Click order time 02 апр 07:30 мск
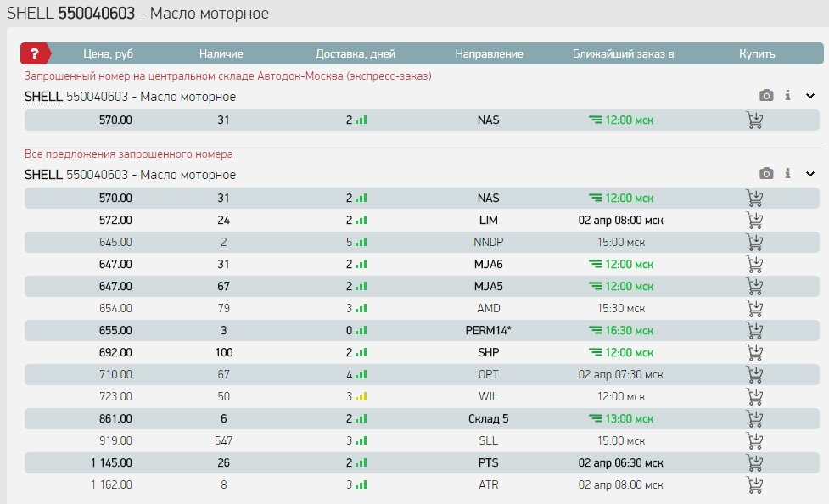 point(621,374)
